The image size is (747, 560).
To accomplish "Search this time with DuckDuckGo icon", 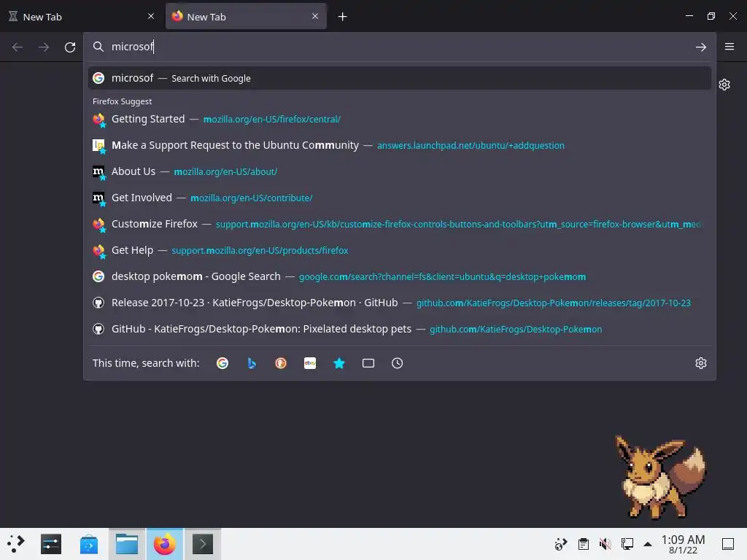I will point(281,363).
